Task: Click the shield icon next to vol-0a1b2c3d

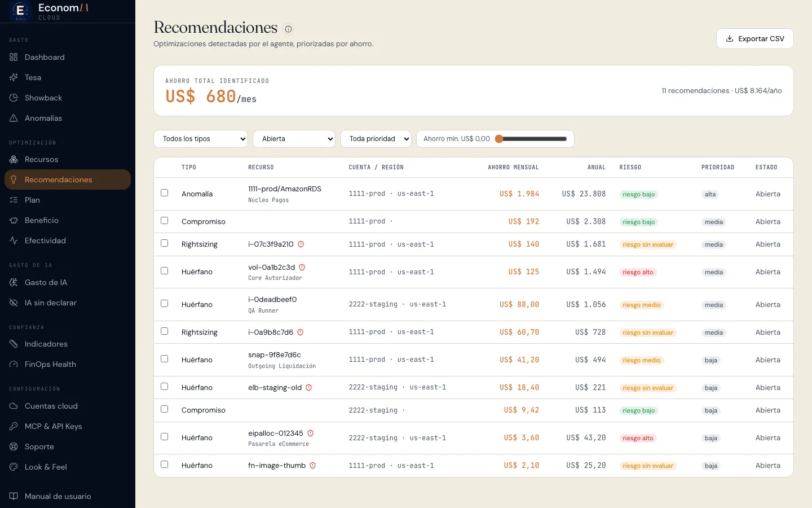Action: (x=302, y=267)
